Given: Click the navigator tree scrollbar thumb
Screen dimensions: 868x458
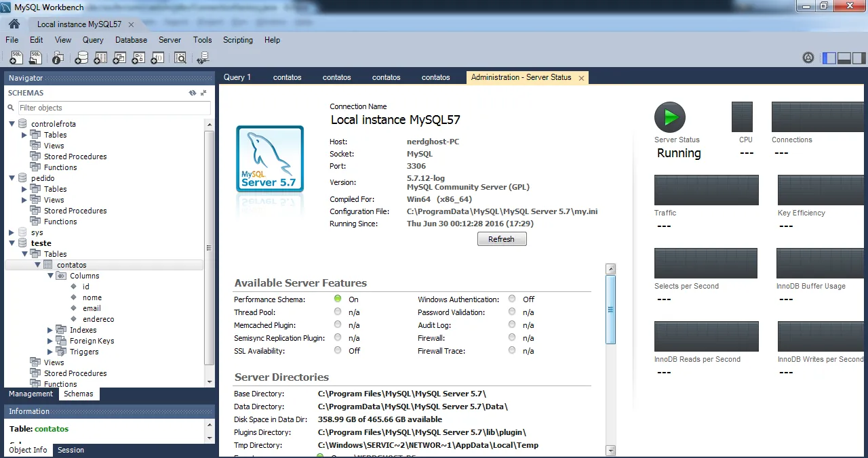Looking at the screenshot, I should tap(209, 247).
